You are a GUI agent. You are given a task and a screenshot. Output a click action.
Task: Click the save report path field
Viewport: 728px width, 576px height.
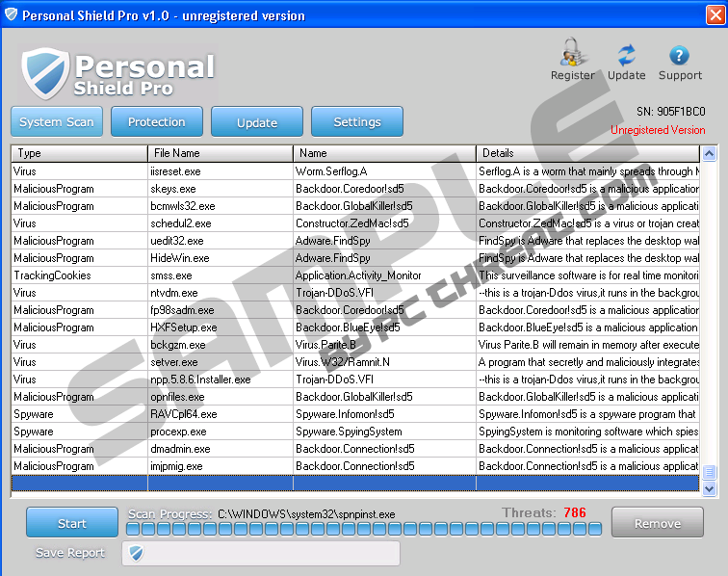click(x=261, y=553)
